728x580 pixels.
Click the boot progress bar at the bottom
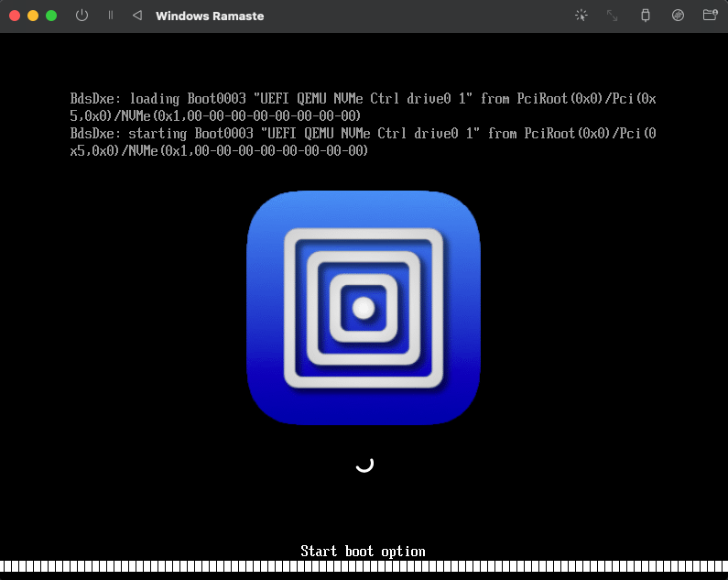[x=364, y=566]
